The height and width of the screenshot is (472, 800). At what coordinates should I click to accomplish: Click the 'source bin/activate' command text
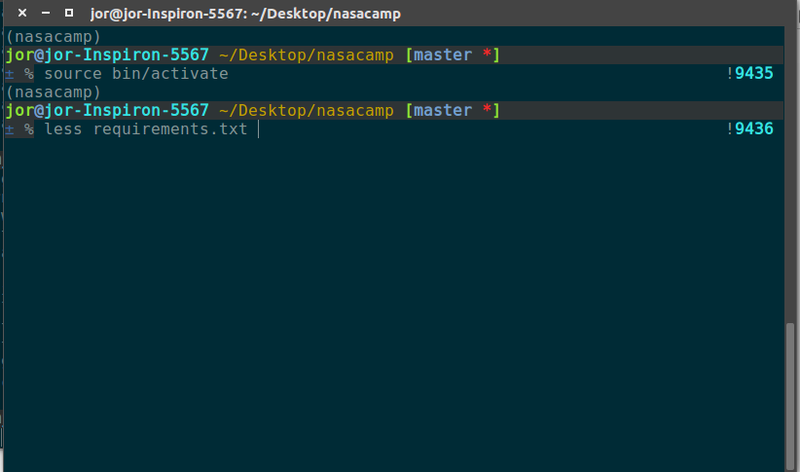tap(136, 74)
